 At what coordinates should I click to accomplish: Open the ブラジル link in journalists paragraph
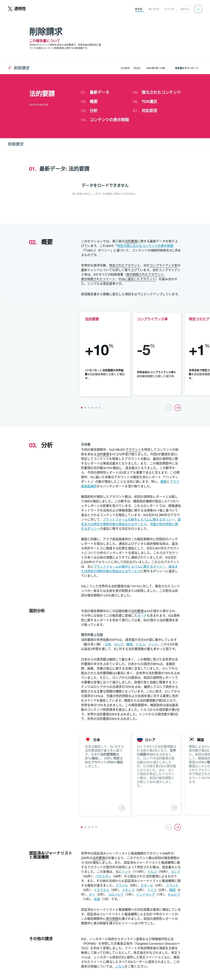122,885
